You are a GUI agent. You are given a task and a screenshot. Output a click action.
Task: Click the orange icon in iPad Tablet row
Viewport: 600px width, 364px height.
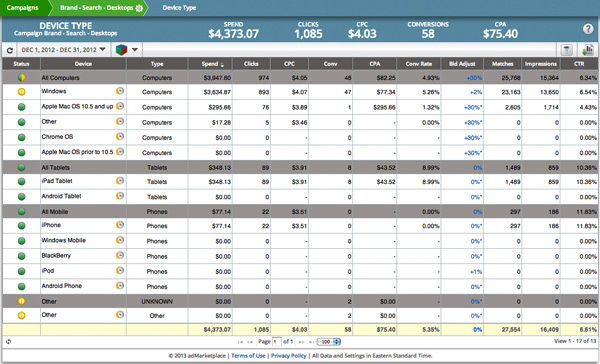click(120, 181)
